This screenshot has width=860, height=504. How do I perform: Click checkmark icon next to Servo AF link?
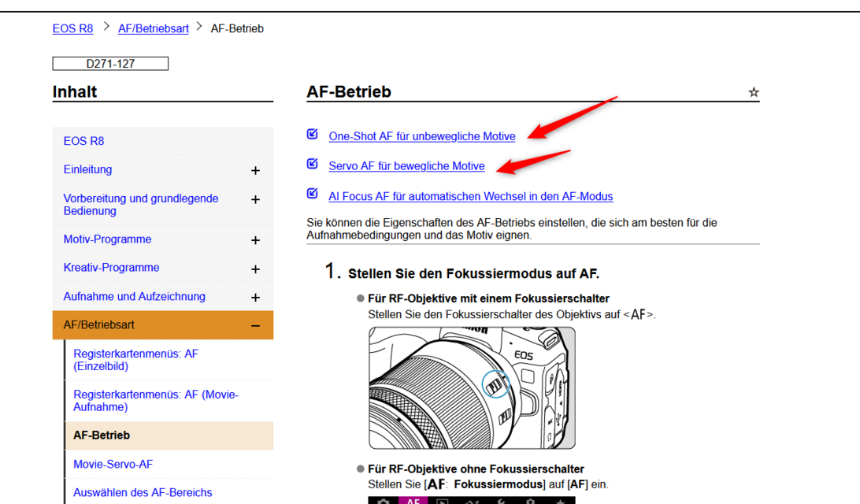tap(313, 165)
